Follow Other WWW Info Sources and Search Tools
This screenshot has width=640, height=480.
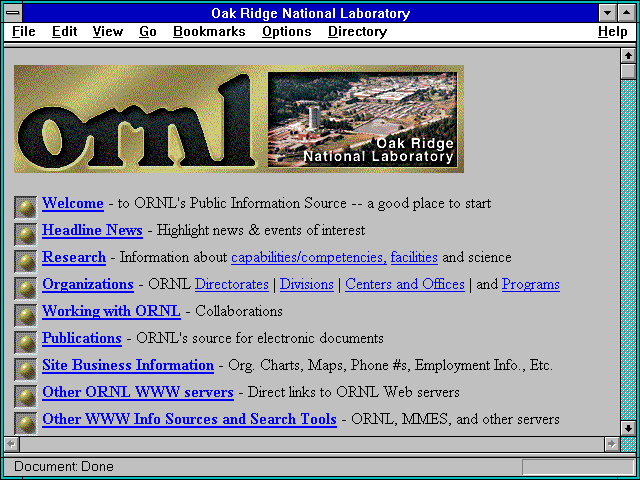(x=189, y=419)
